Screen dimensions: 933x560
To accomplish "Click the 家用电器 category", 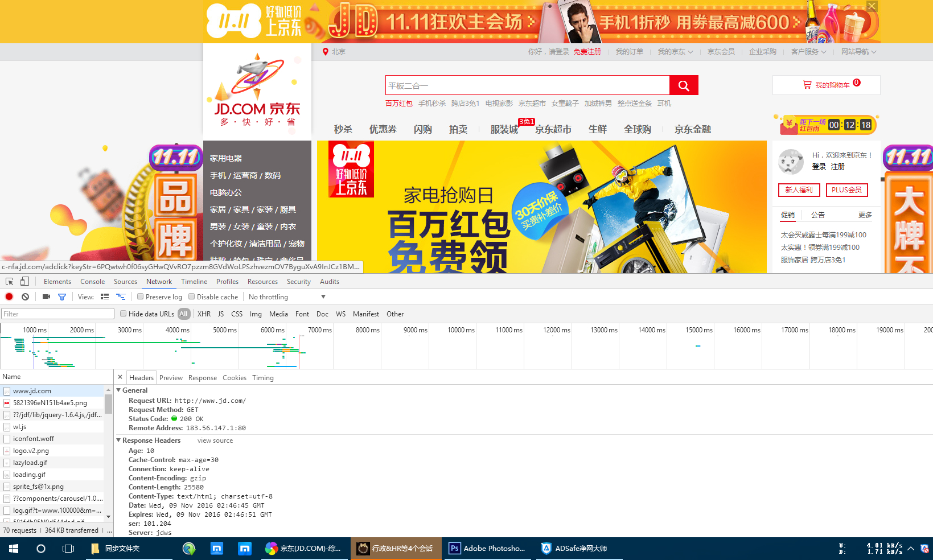I will [x=226, y=158].
